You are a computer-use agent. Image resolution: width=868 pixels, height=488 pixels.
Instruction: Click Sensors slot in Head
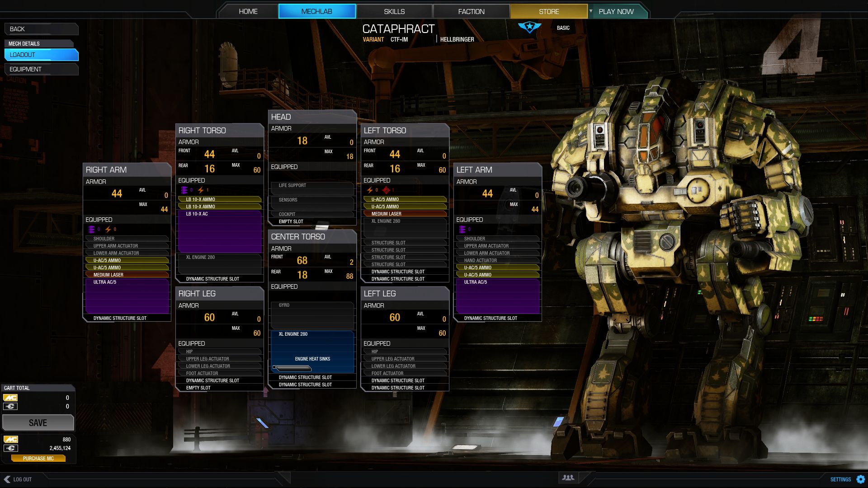312,202
